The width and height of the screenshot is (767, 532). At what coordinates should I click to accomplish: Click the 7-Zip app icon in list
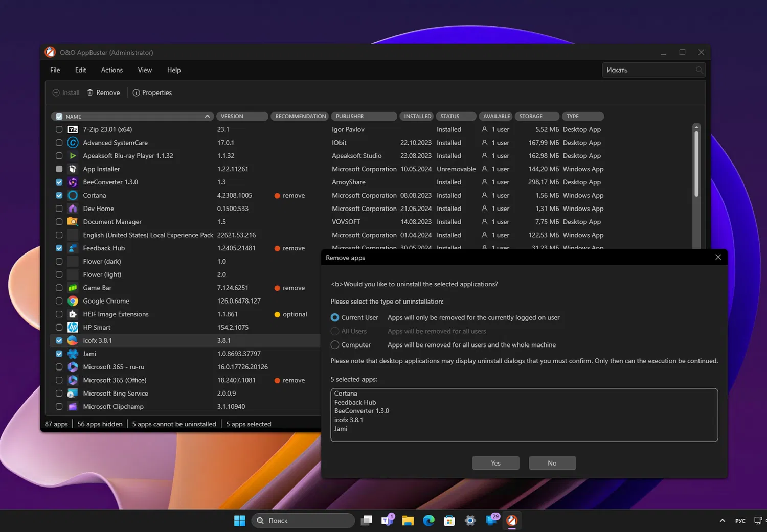(x=73, y=129)
